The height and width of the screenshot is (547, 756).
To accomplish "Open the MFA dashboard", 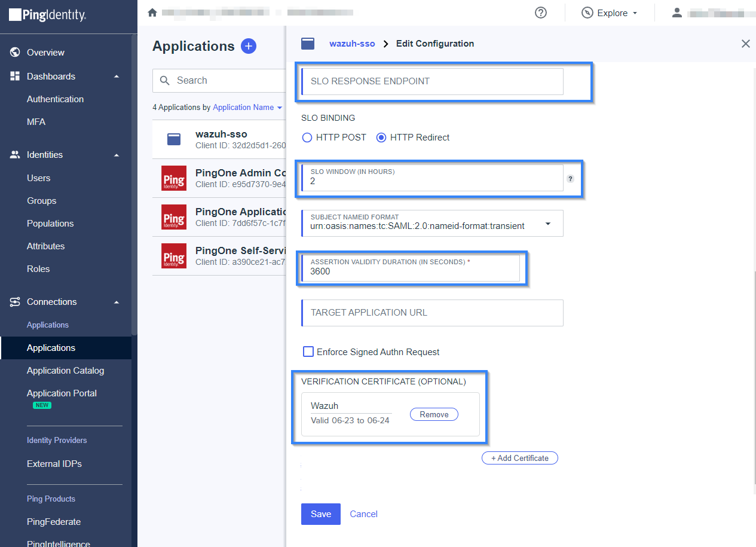I will point(36,122).
